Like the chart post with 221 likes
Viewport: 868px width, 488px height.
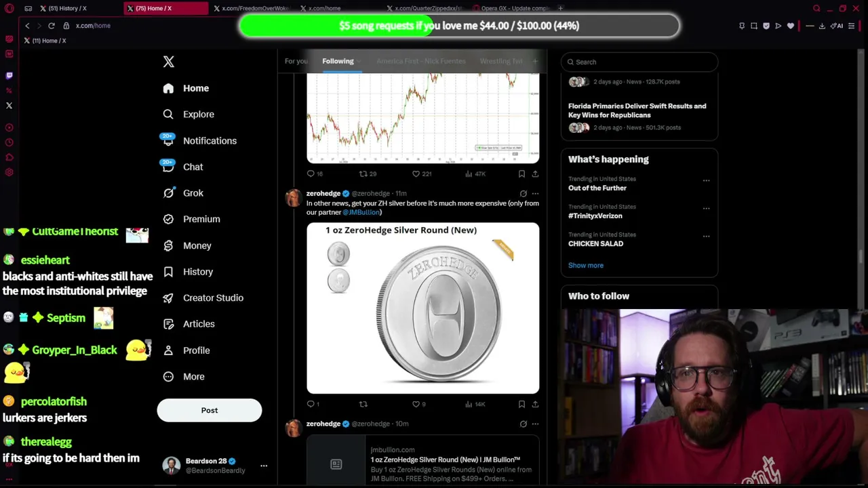pyautogui.click(x=422, y=174)
